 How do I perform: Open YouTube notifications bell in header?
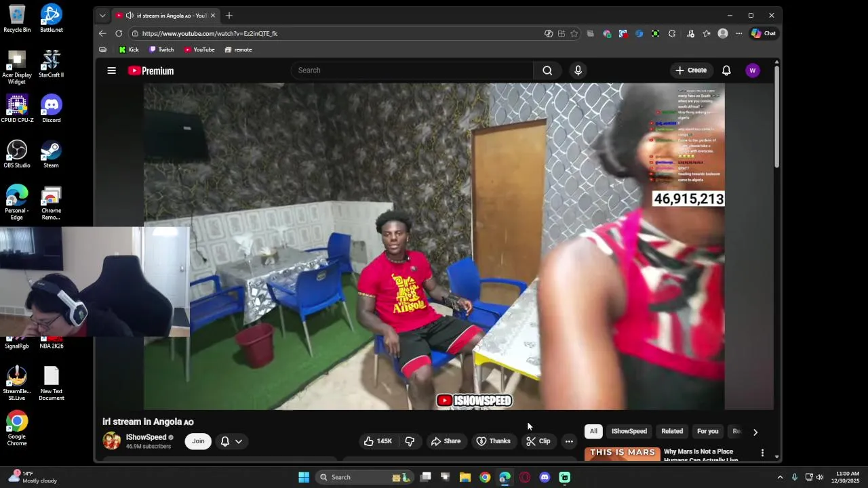tap(726, 70)
